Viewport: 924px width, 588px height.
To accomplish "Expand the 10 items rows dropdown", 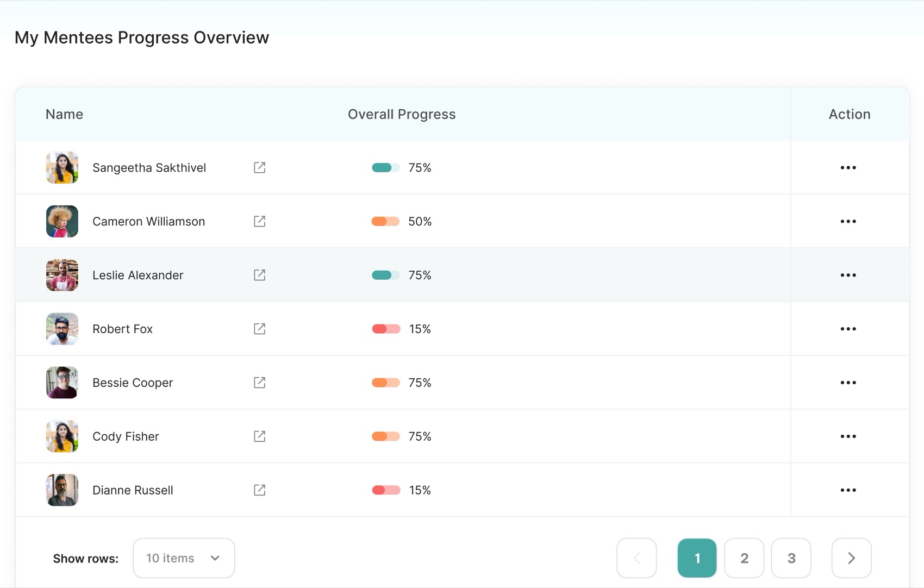I will pyautogui.click(x=184, y=558).
